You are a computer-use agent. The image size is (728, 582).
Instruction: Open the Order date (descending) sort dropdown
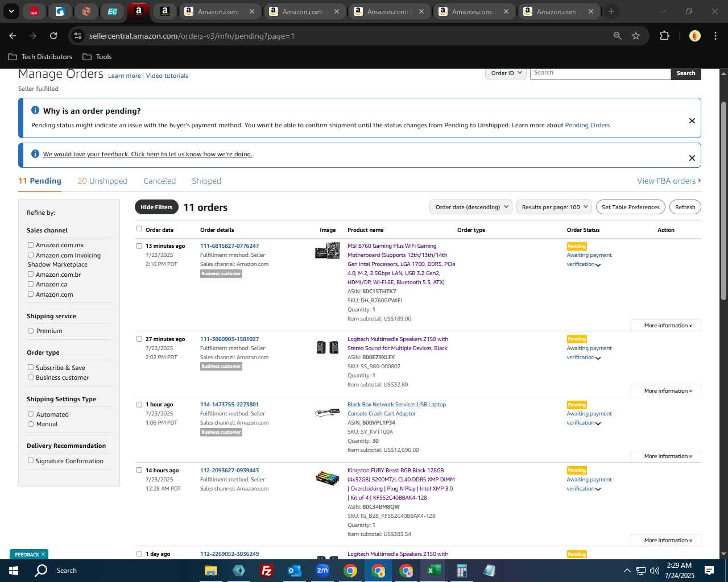click(x=471, y=207)
